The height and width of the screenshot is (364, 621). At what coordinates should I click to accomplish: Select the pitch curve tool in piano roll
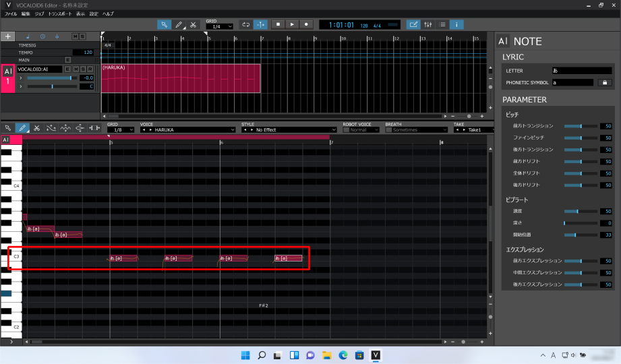(x=51, y=128)
